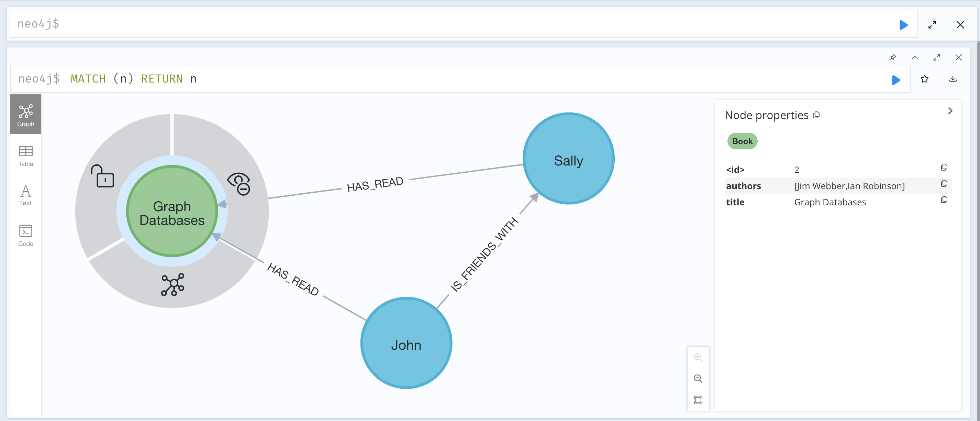This screenshot has width=980, height=421.
Task: Pin the result frame
Action: pos(892,57)
